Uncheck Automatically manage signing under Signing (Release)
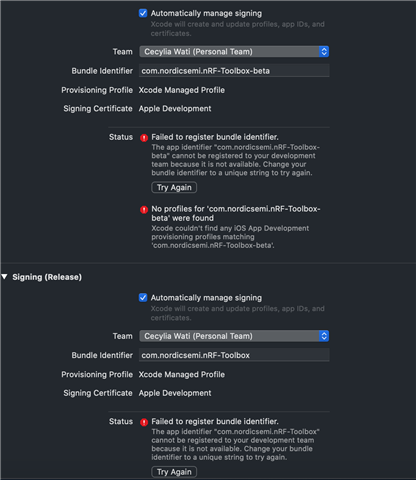Viewport: 416px width, 480px height. 143,298
